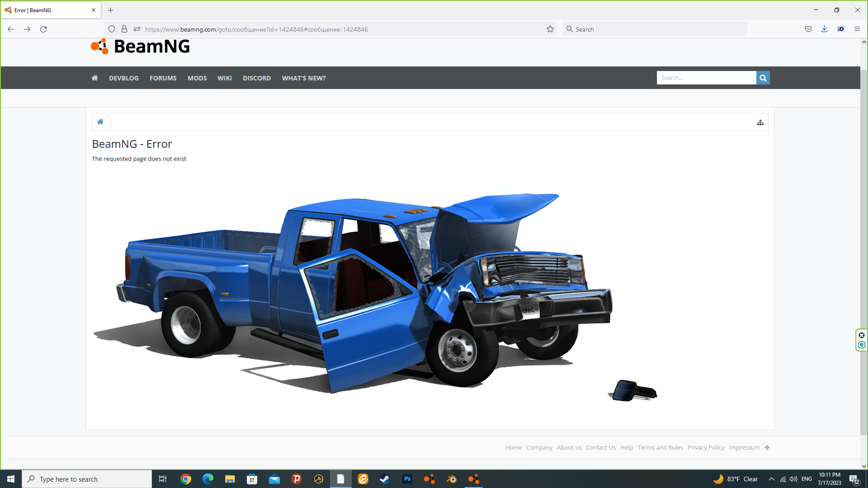Click the Firefox Search box
Viewport: 868px width, 488px height.
[655, 29]
